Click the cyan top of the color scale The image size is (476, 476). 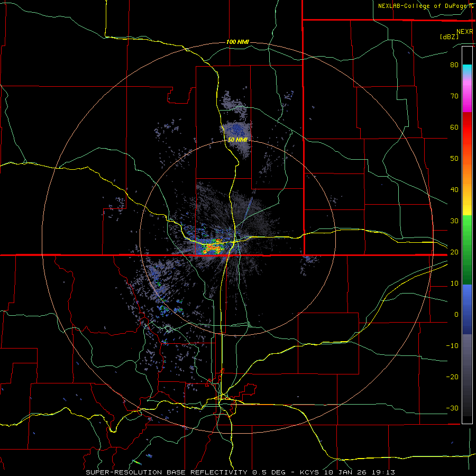click(467, 69)
